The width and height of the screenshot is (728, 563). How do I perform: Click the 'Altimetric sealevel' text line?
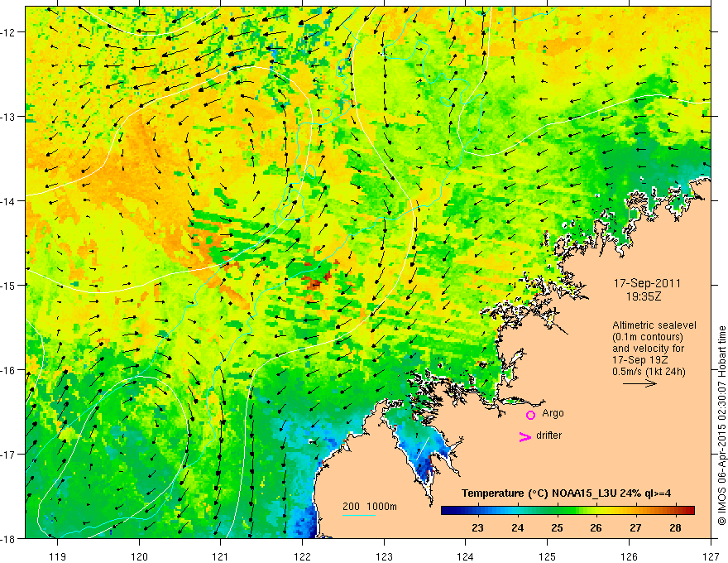(x=654, y=325)
